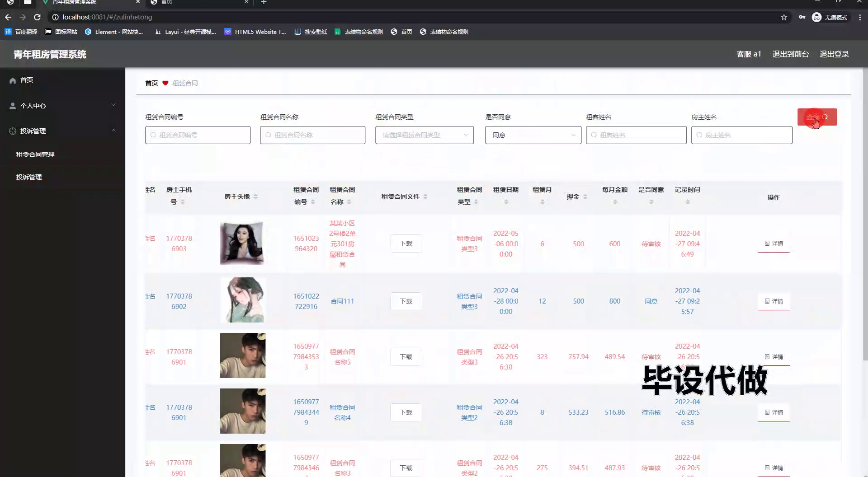Bookmark this page with the star icon
868x477 pixels.
tap(784, 17)
